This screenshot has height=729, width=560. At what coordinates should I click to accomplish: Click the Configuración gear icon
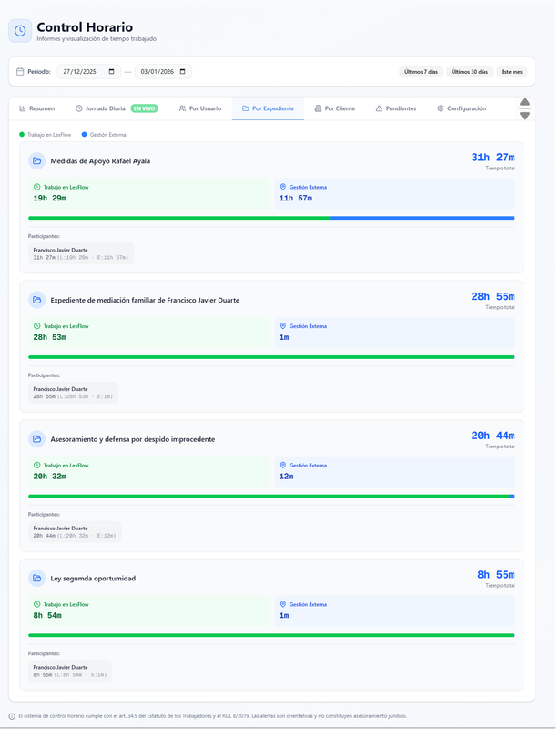pyautogui.click(x=441, y=108)
